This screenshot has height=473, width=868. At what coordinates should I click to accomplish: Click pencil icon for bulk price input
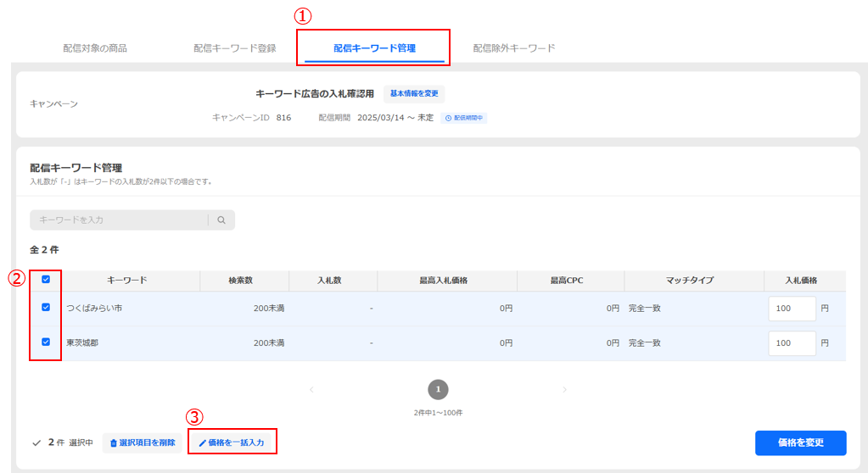[202, 443]
